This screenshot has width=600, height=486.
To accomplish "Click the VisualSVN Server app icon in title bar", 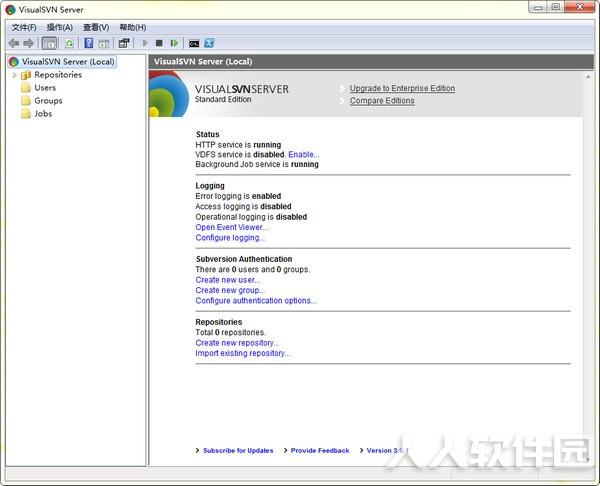I will (x=11, y=10).
